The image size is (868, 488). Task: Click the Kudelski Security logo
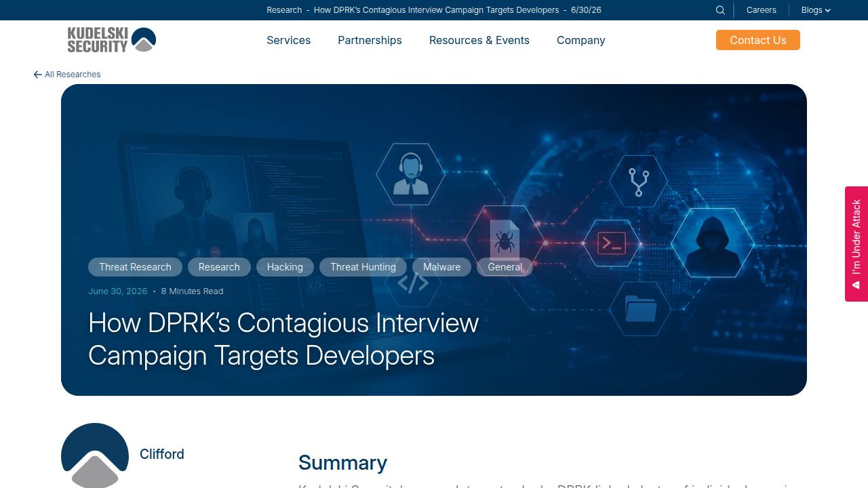pyautogui.click(x=112, y=40)
